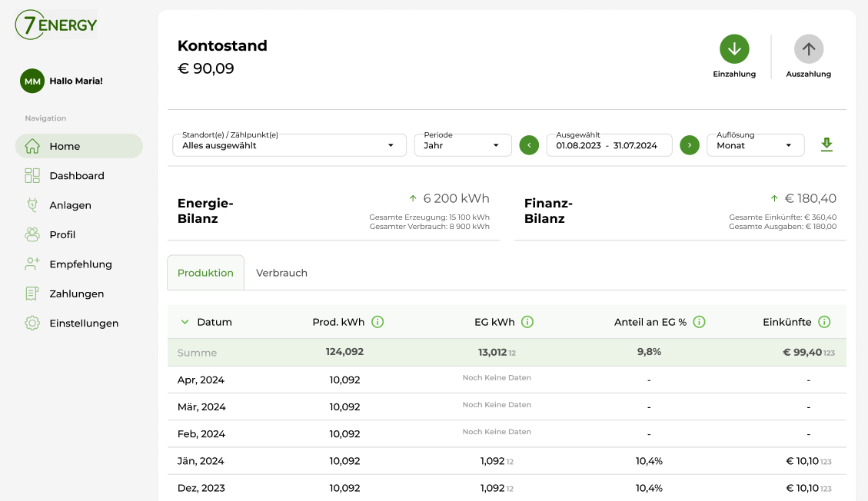Open the Anlagen section
The image size is (868, 501).
pyautogui.click(x=69, y=205)
